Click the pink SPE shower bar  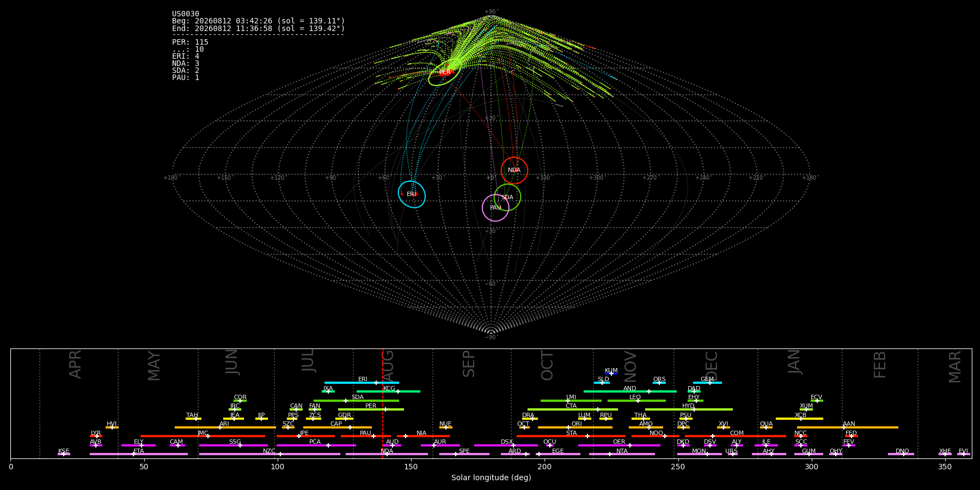coord(464,454)
